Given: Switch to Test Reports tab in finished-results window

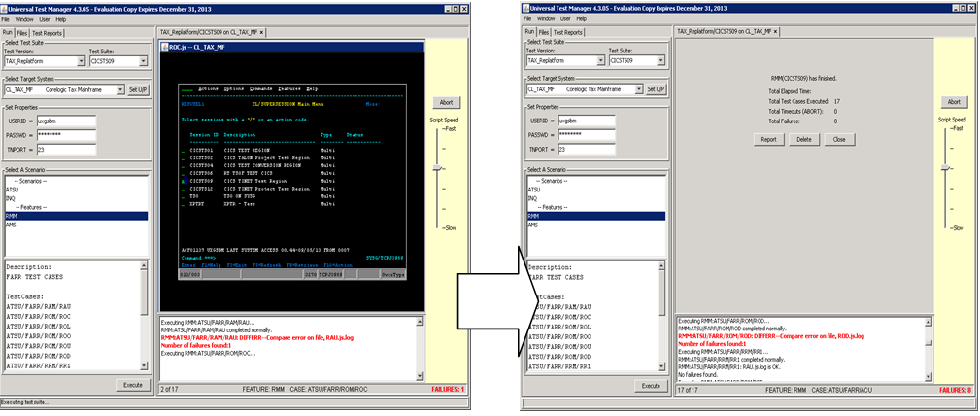Looking at the screenshot, I should (568, 32).
